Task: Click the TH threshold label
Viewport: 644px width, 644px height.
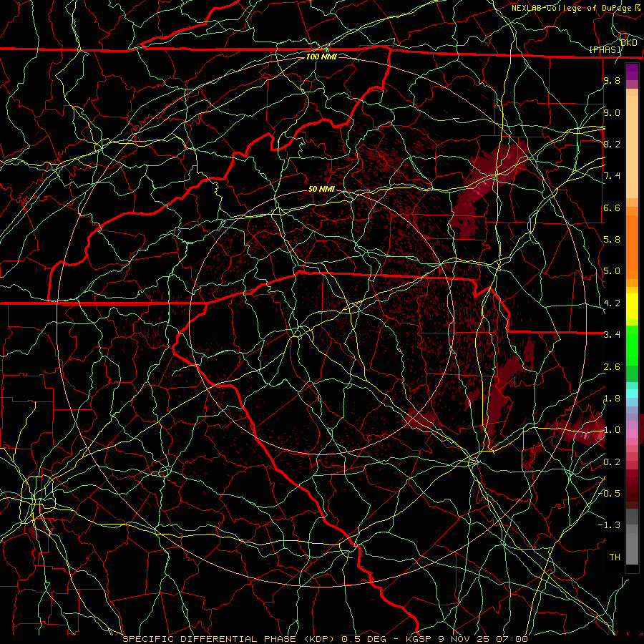Action: [615, 557]
